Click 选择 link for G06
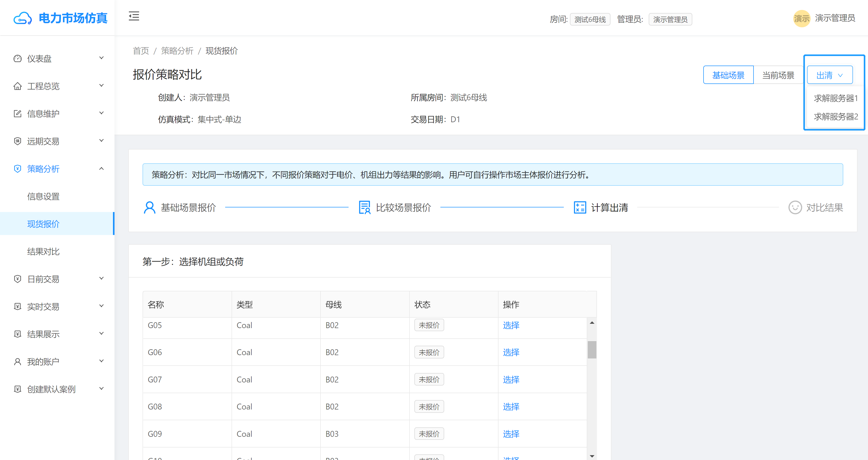The width and height of the screenshot is (868, 460). click(x=511, y=352)
